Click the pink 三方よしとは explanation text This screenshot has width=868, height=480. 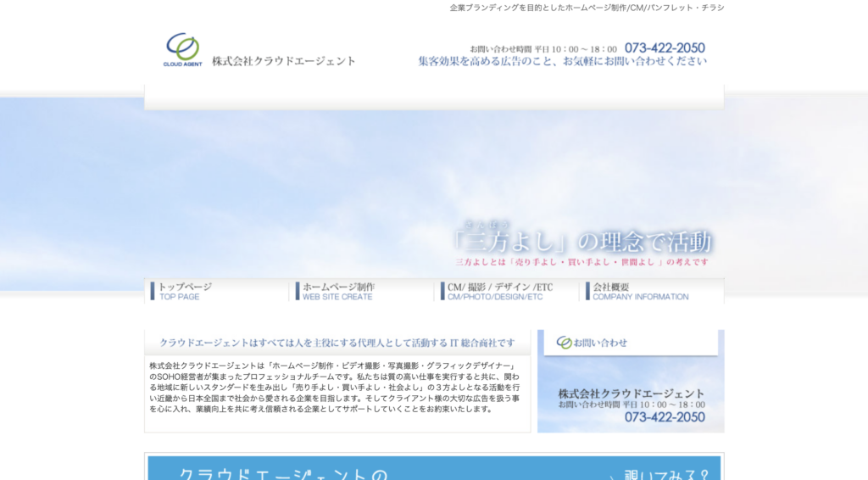coord(581,263)
